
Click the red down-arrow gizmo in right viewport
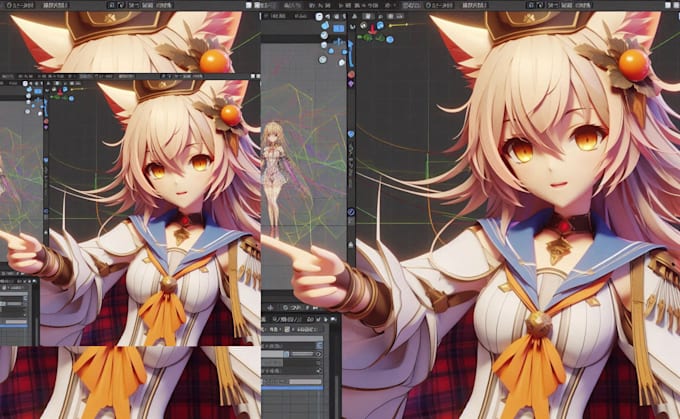coord(372,29)
